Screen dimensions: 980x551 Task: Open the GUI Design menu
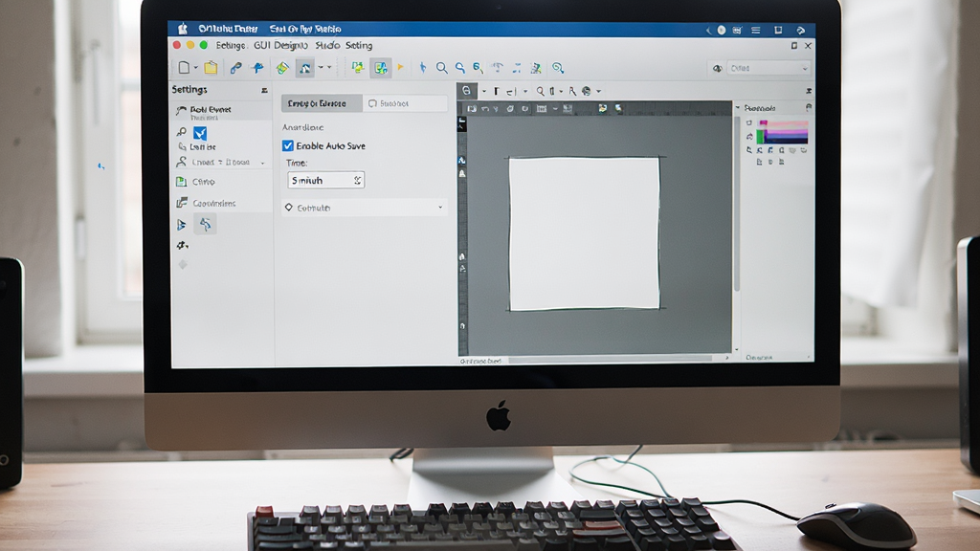[280, 46]
